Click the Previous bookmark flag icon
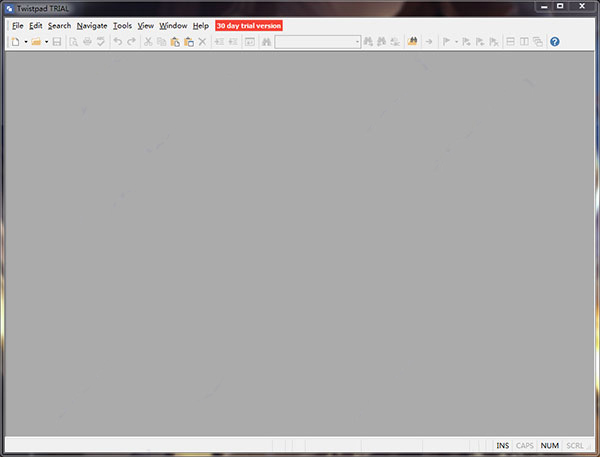This screenshot has height=457, width=600. 480,42
